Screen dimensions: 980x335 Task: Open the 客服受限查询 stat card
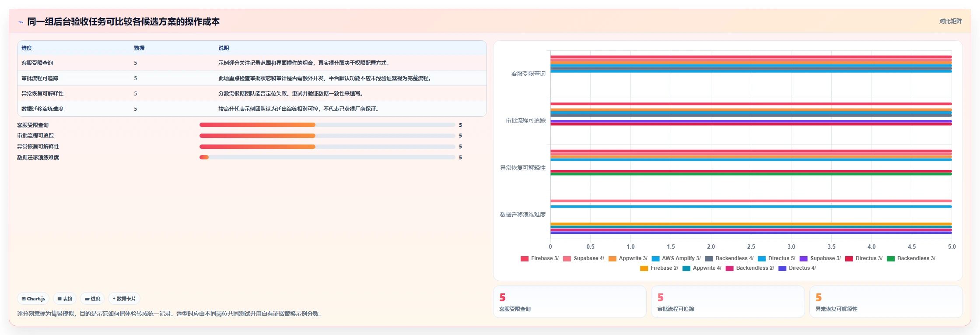point(570,302)
